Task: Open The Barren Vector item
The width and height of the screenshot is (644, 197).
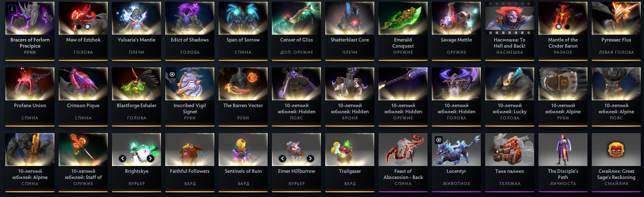Action: [x=243, y=97]
